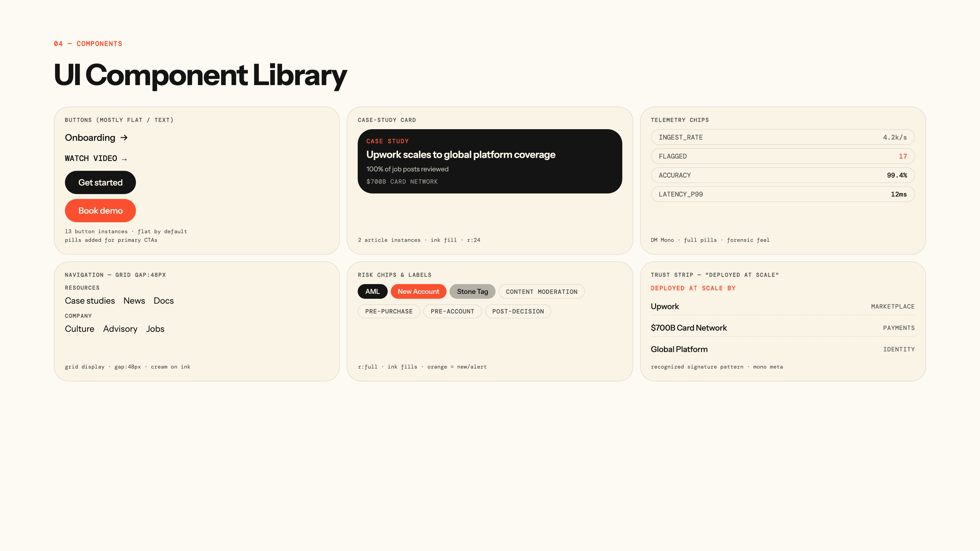Click the 4.2k/s ingest rate value

click(895, 137)
